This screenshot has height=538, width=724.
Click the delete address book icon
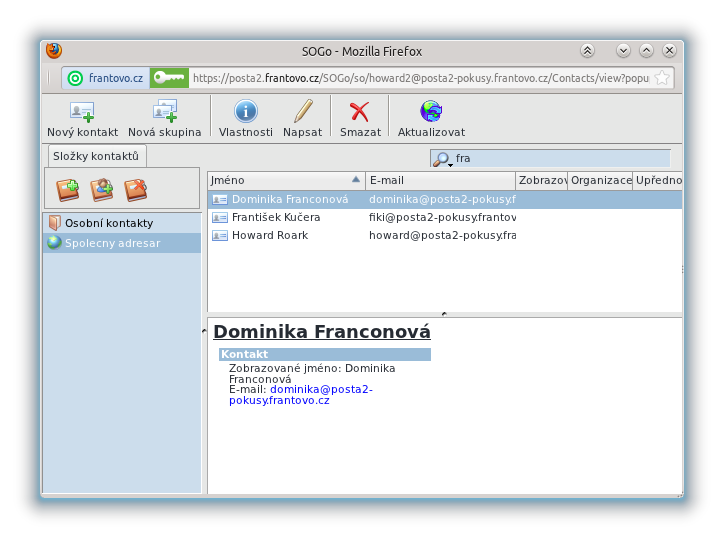136,189
